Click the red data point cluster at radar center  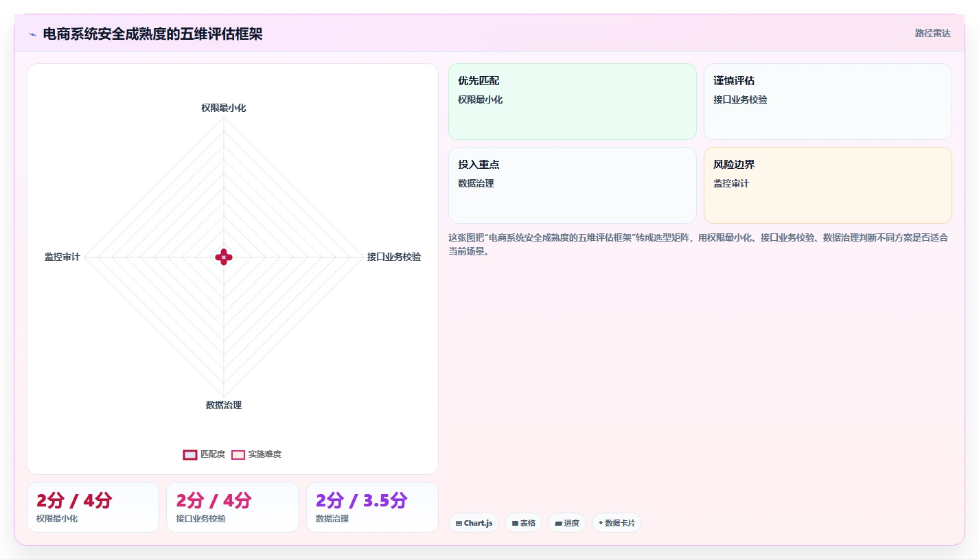pos(224,257)
